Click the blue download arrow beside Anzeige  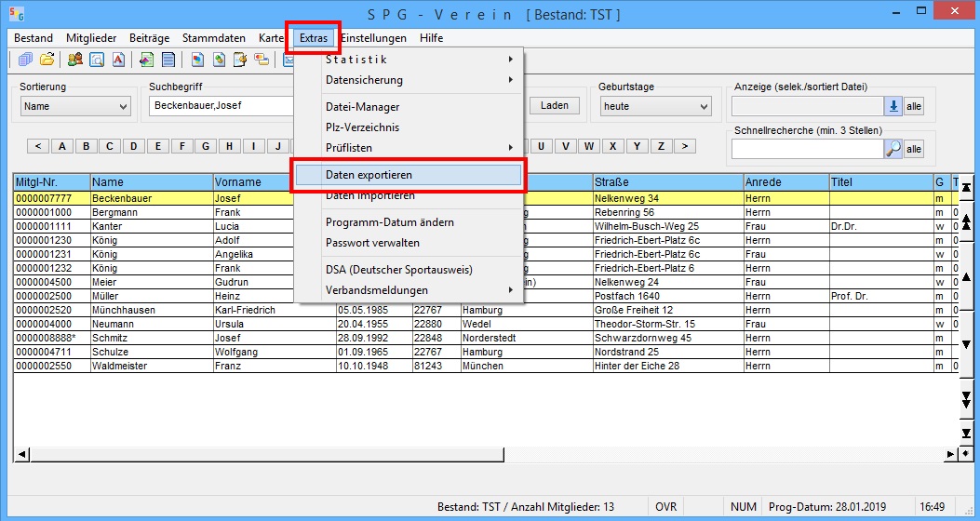pyautogui.click(x=893, y=106)
